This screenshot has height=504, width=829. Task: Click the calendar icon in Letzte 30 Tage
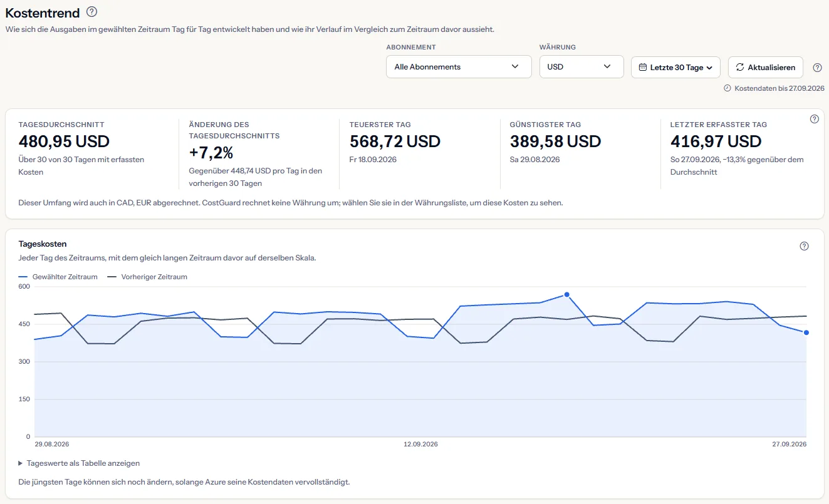(642, 67)
